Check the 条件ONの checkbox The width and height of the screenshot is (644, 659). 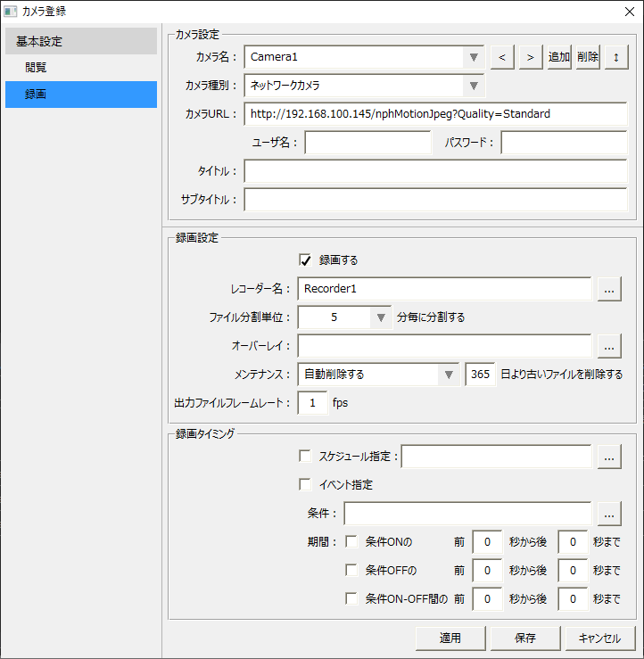(351, 542)
